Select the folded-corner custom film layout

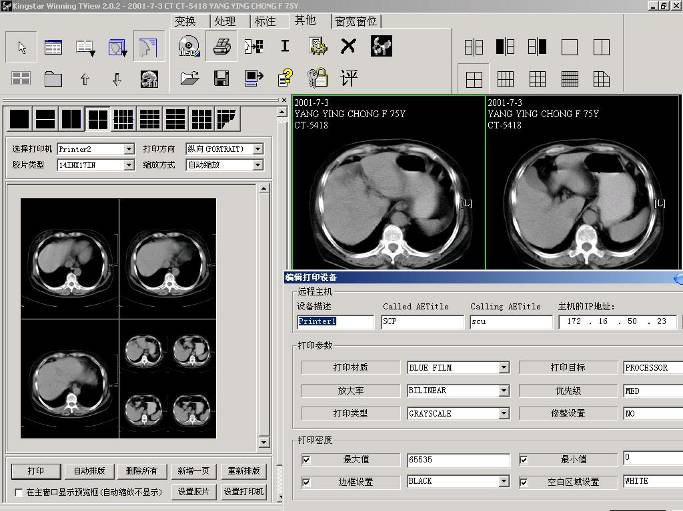tap(227, 119)
